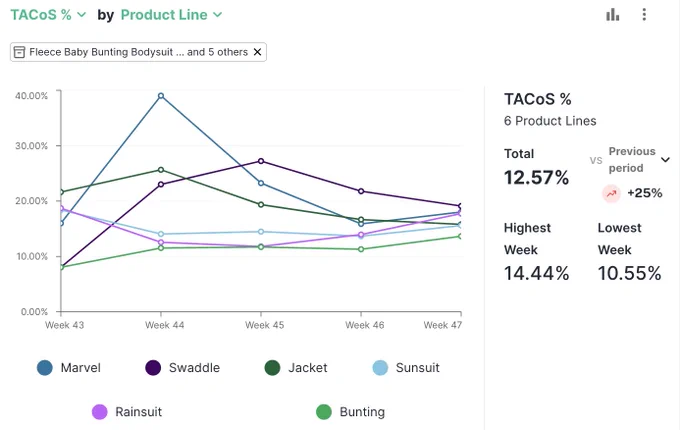Click the Total value 12.57%

click(536, 178)
